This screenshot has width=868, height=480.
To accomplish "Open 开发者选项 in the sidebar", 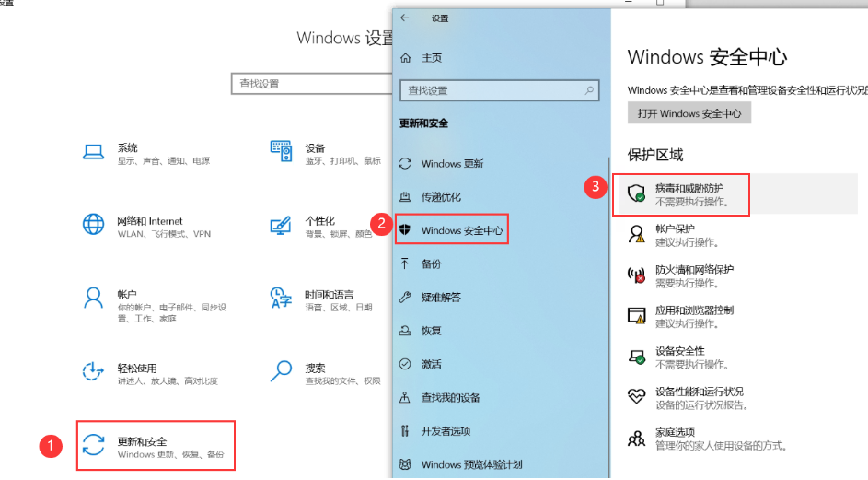I will pos(446,431).
